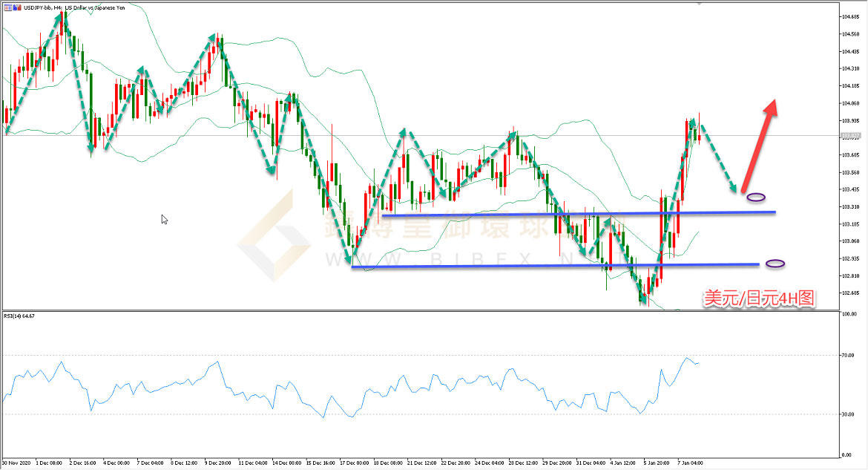
Task: Select the upper purple ellipse marker
Action: 756,198
